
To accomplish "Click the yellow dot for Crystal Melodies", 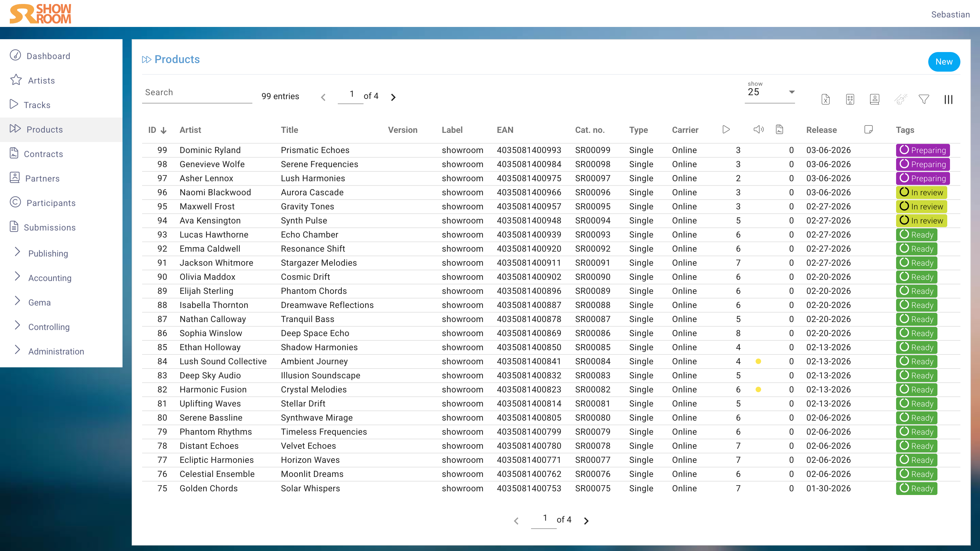I will coord(758,389).
